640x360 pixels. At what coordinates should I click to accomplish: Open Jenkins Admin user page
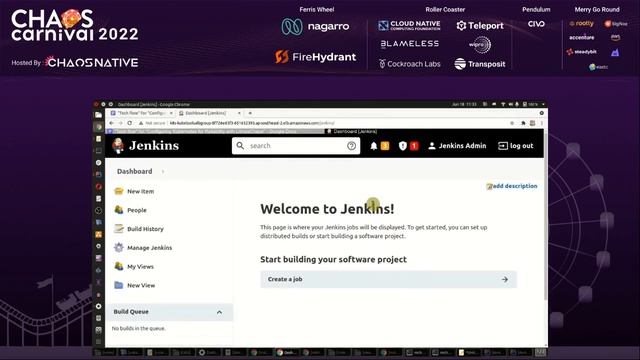point(457,146)
